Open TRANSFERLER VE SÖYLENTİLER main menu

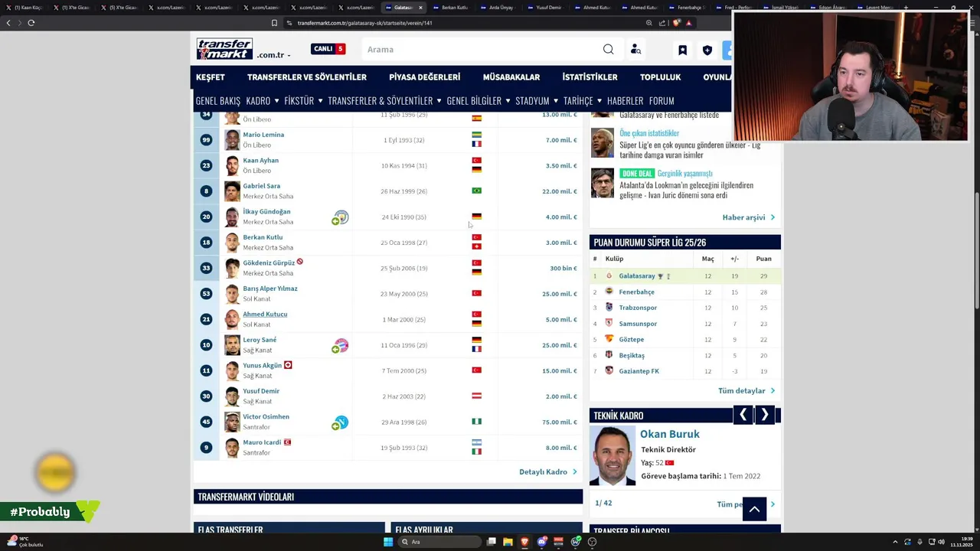tap(307, 77)
